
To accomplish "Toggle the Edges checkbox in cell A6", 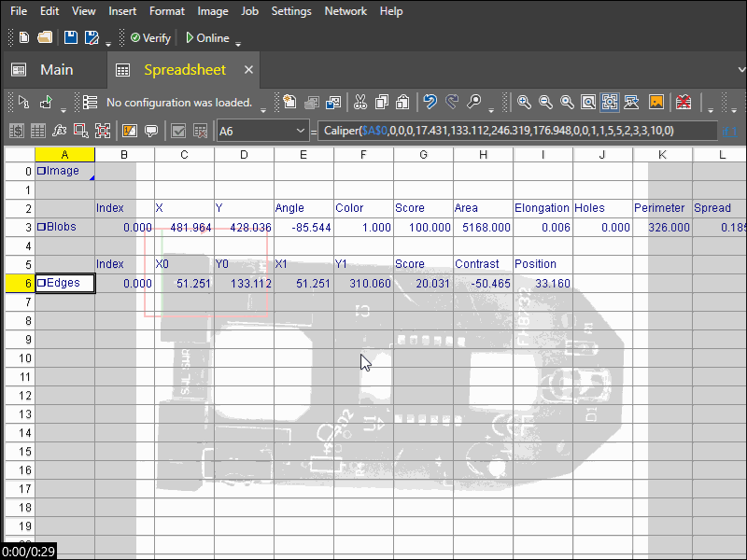I will [41, 283].
